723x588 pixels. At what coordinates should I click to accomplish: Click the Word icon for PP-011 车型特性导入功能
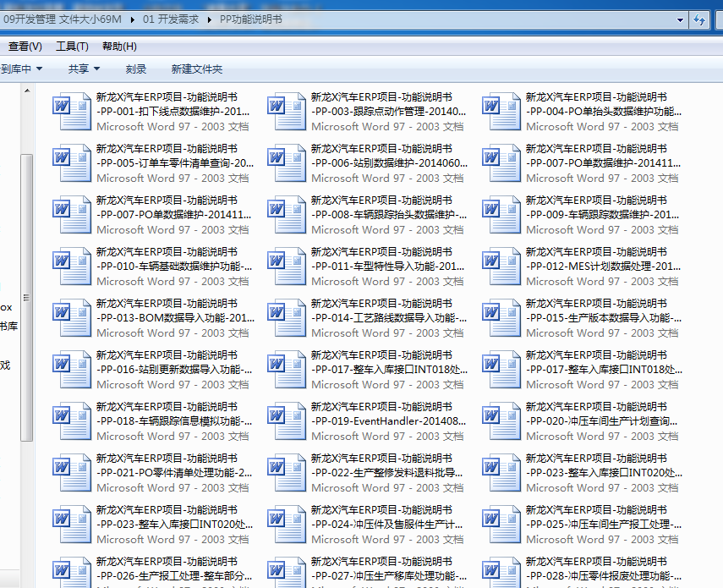click(x=287, y=267)
